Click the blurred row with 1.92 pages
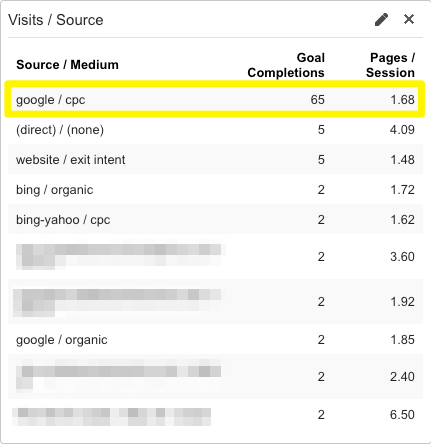The width and height of the screenshot is (431, 444). coord(215,302)
